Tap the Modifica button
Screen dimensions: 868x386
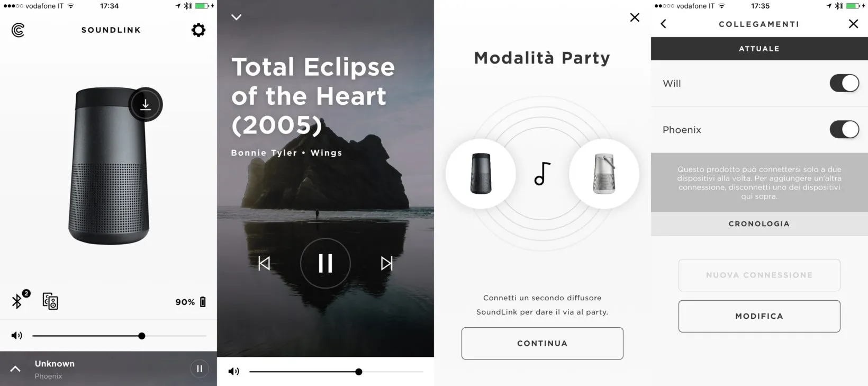click(x=759, y=316)
